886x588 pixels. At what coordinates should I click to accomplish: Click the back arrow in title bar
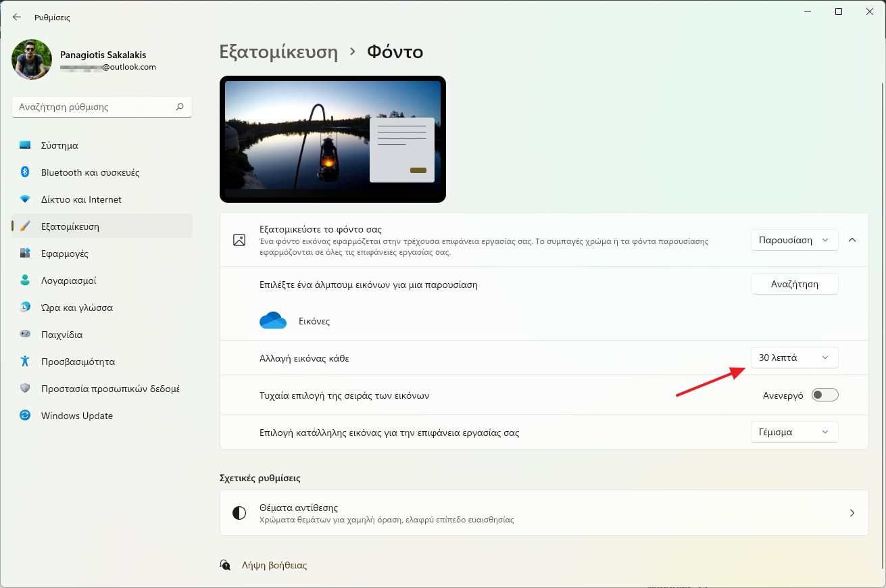click(x=17, y=17)
